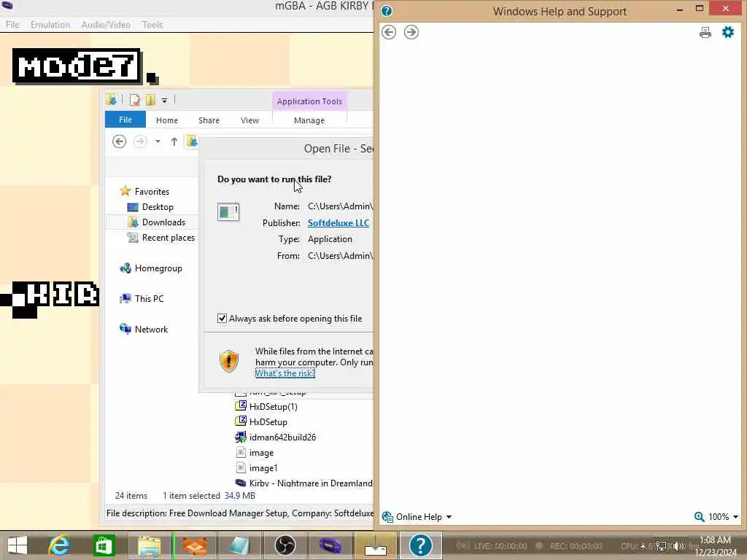Click the security shield warning icon
Viewport: 747px width, 560px height.
click(x=228, y=361)
